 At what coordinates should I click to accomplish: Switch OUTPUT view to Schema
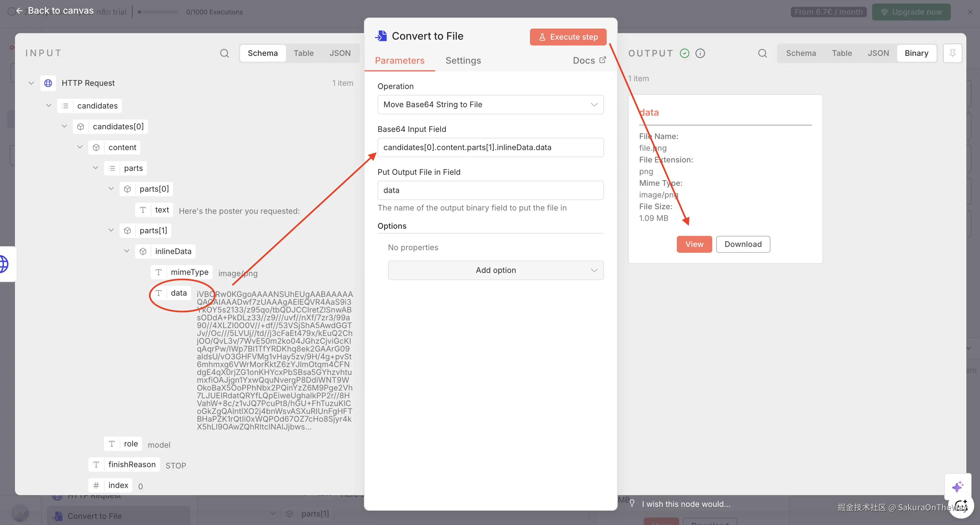click(801, 53)
